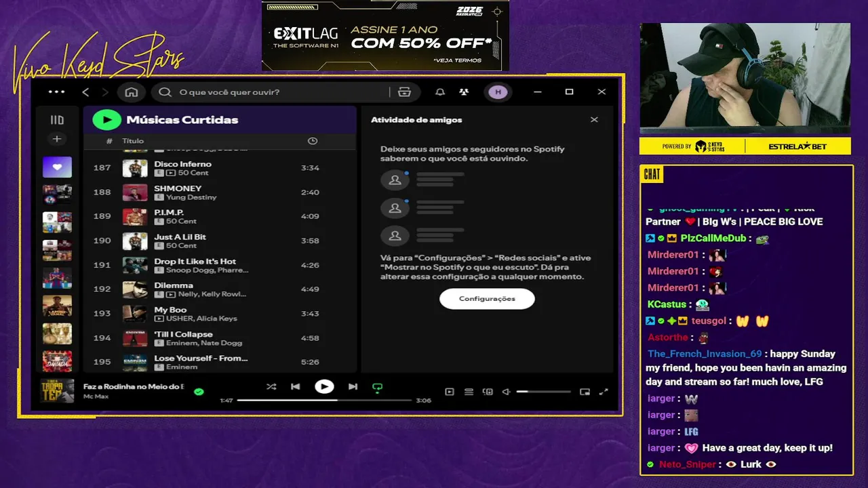The height and width of the screenshot is (488, 868).
Task: Click chat username 'Astorthe'
Action: 667,337
